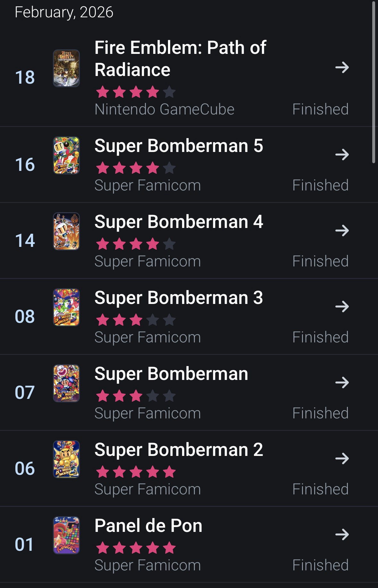Select the Fire Emblem: Path of Radiance title
Image resolution: width=378 pixels, height=588 pixels.
coord(180,59)
